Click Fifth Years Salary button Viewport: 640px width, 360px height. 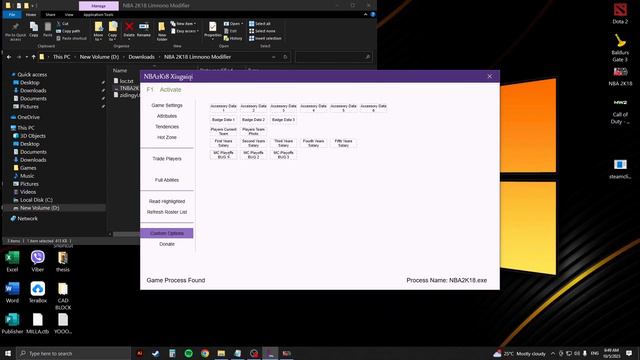click(343, 143)
